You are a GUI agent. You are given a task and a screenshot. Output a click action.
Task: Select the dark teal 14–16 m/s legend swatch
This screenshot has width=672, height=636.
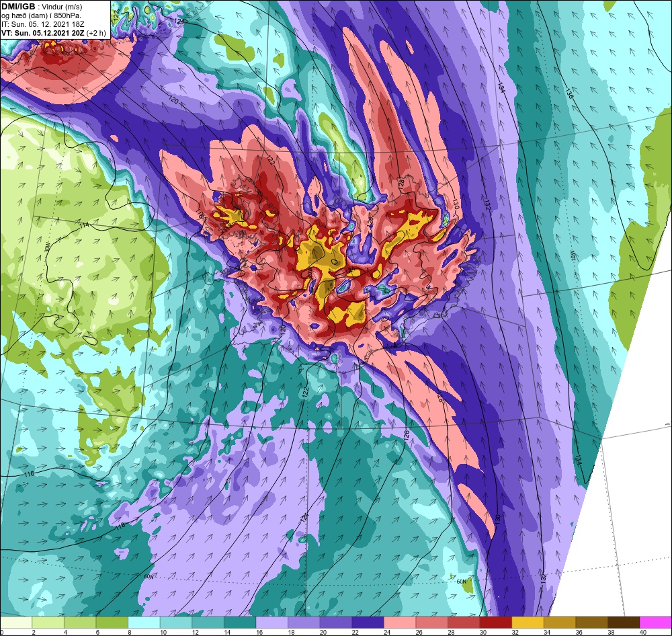coord(240,623)
